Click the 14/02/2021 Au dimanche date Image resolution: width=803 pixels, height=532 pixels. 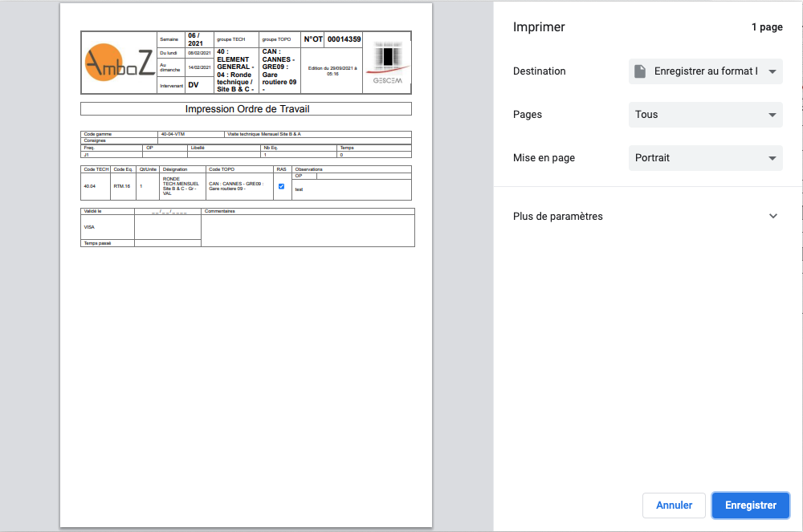coord(199,67)
